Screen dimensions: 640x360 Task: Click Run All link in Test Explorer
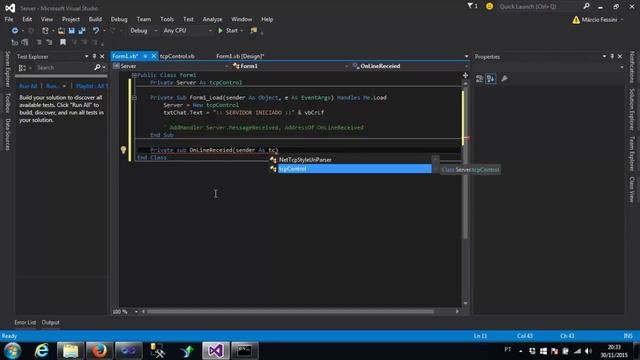(28, 86)
